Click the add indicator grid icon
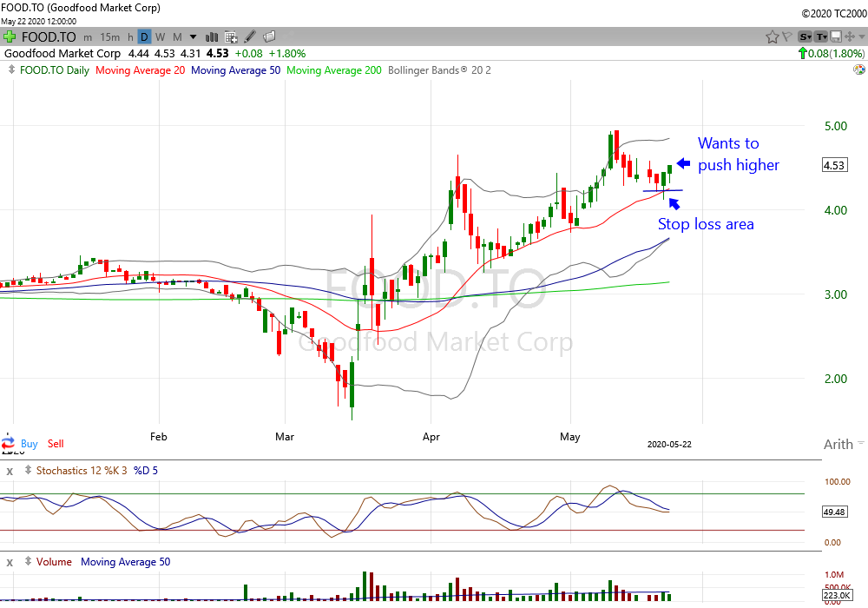 (231, 37)
